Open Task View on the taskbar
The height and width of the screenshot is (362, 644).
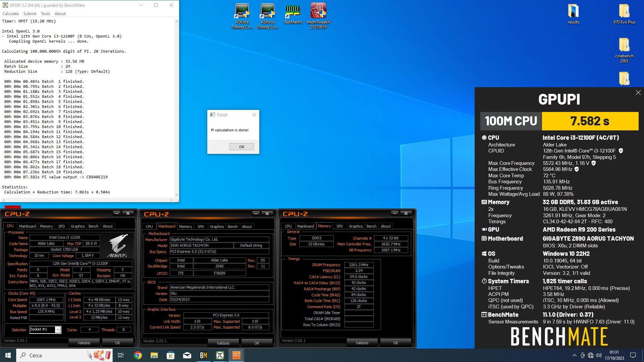click(121, 355)
